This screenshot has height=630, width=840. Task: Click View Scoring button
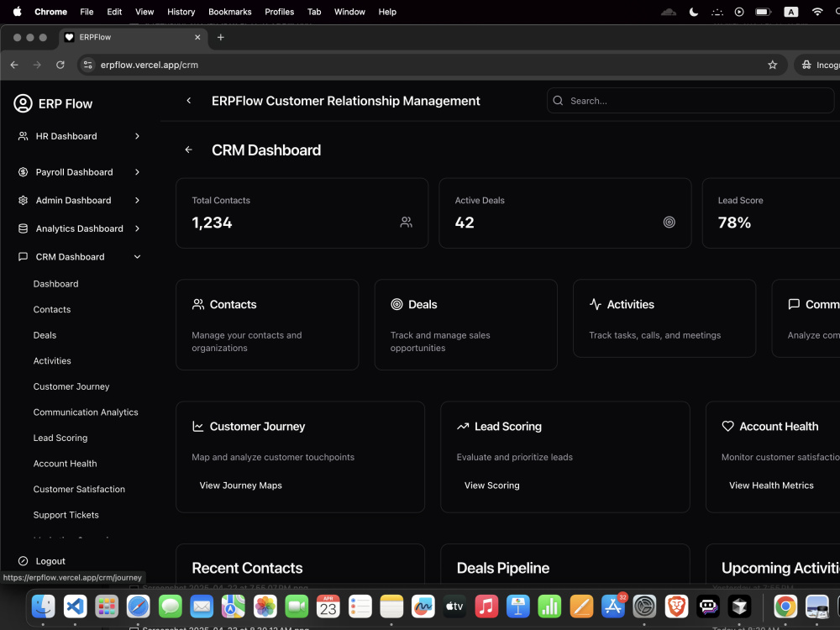tap(491, 486)
